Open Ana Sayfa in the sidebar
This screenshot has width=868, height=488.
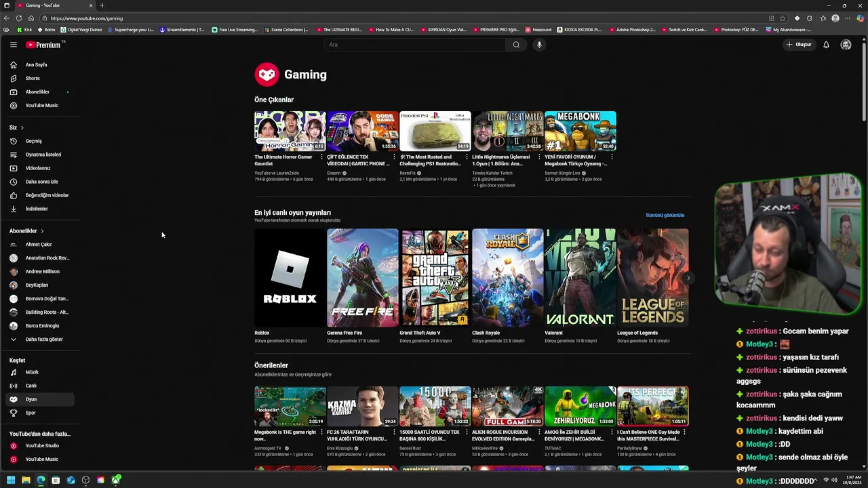pos(39,65)
